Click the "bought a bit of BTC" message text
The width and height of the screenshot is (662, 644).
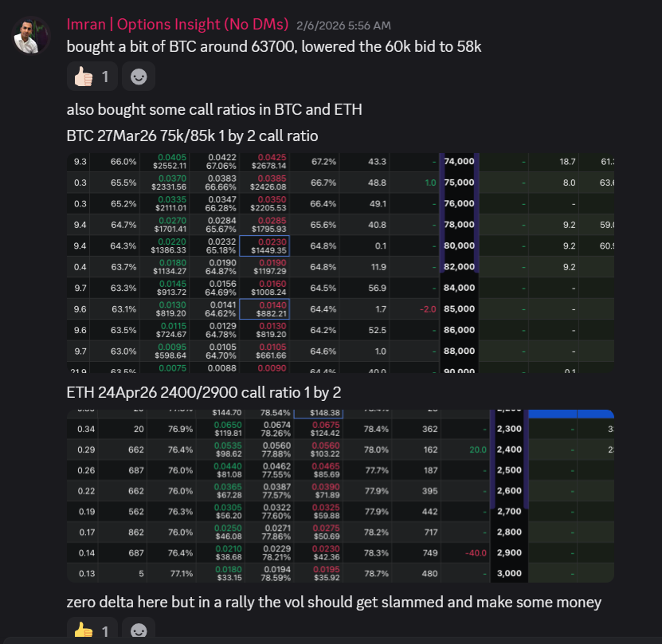pos(273,46)
